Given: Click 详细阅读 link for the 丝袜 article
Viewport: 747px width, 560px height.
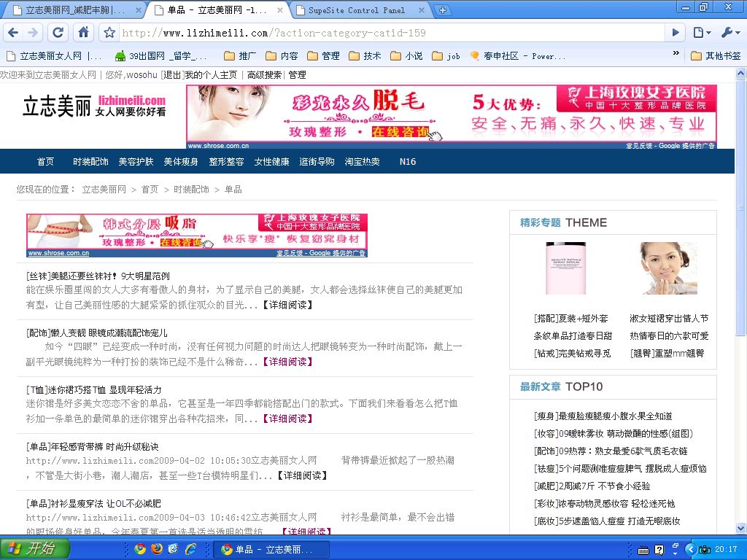Looking at the screenshot, I should tap(287, 305).
